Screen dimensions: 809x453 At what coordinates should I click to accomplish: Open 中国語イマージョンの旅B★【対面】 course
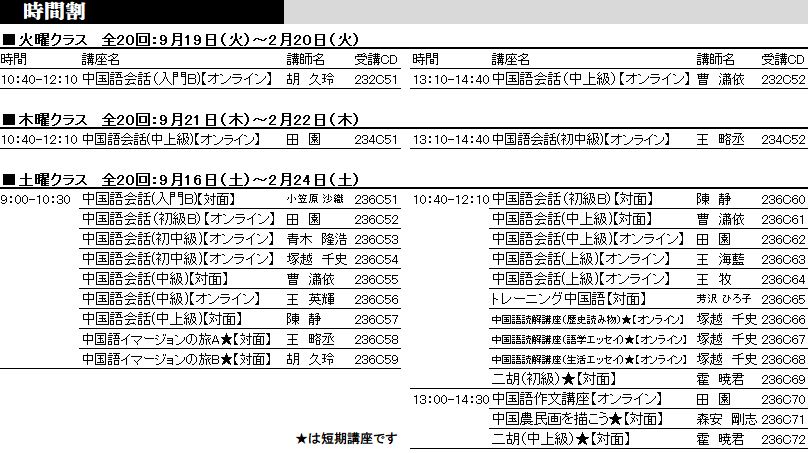tap(177, 359)
